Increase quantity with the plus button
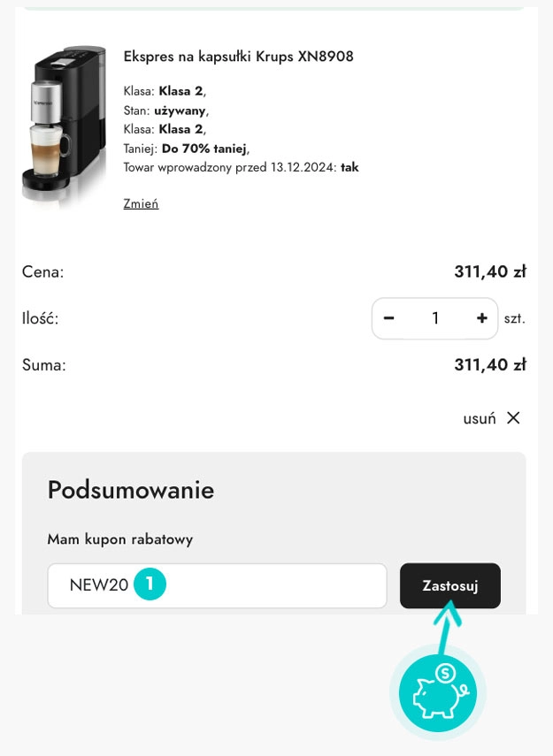 click(481, 318)
